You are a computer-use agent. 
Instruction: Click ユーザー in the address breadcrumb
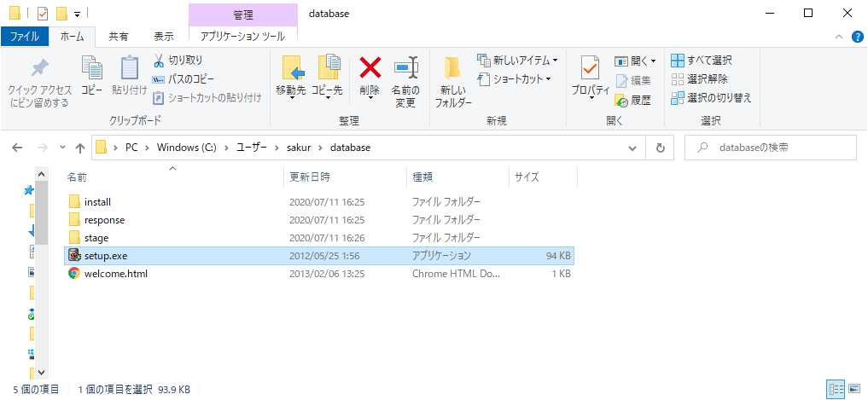click(x=252, y=148)
